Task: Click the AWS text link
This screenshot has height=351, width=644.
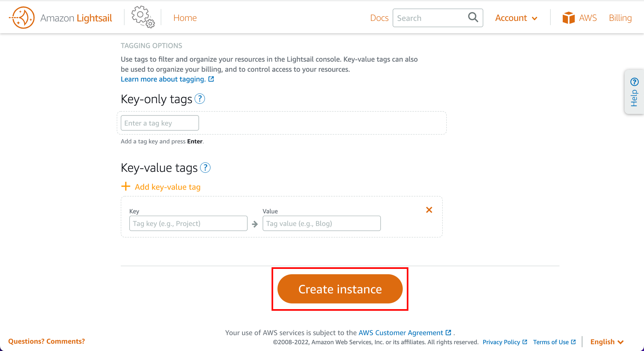Action: tap(588, 18)
